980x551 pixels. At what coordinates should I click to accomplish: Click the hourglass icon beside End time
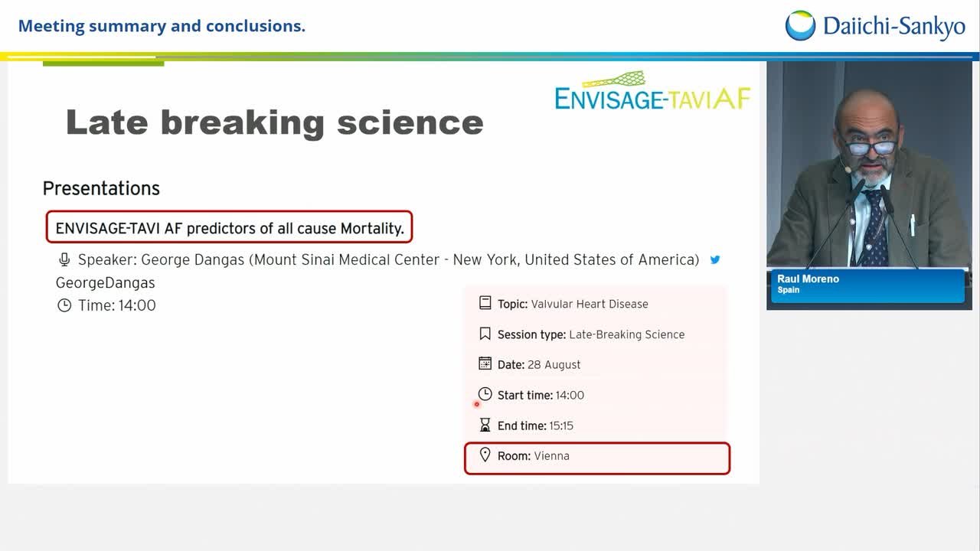(x=485, y=425)
